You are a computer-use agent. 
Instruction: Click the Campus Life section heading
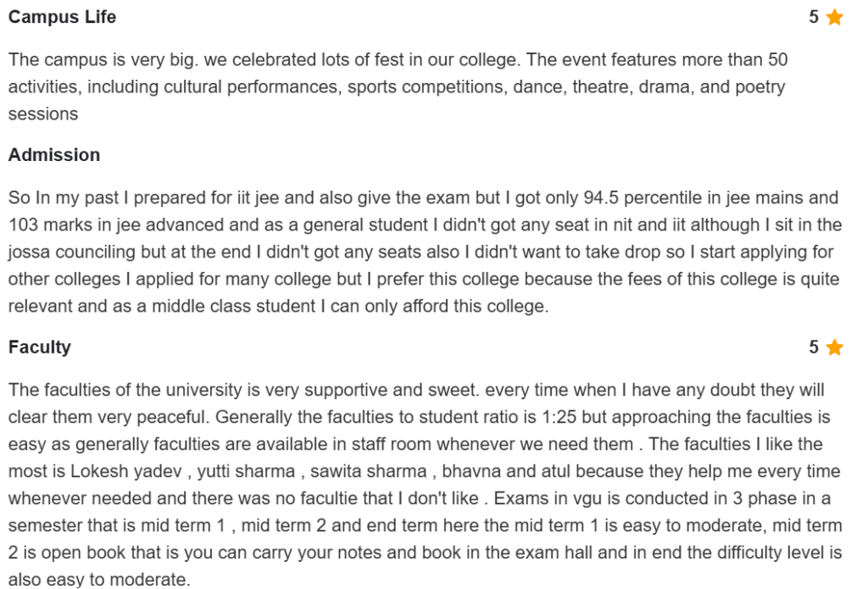pos(62,17)
